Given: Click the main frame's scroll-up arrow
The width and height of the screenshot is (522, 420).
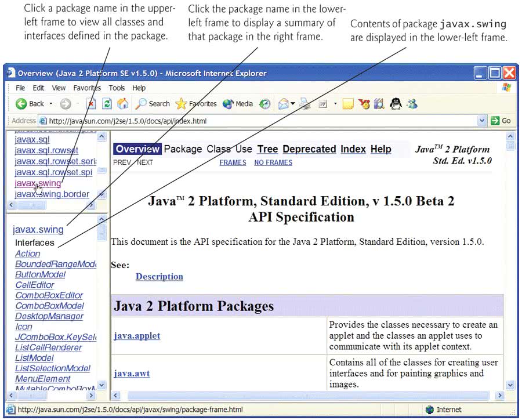Looking at the screenshot, I should 510,136.
